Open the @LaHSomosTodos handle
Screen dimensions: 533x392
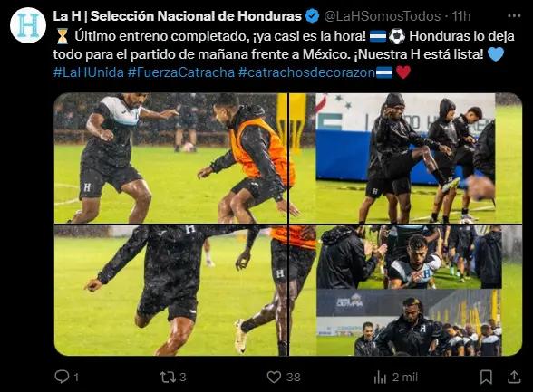[x=383, y=16]
